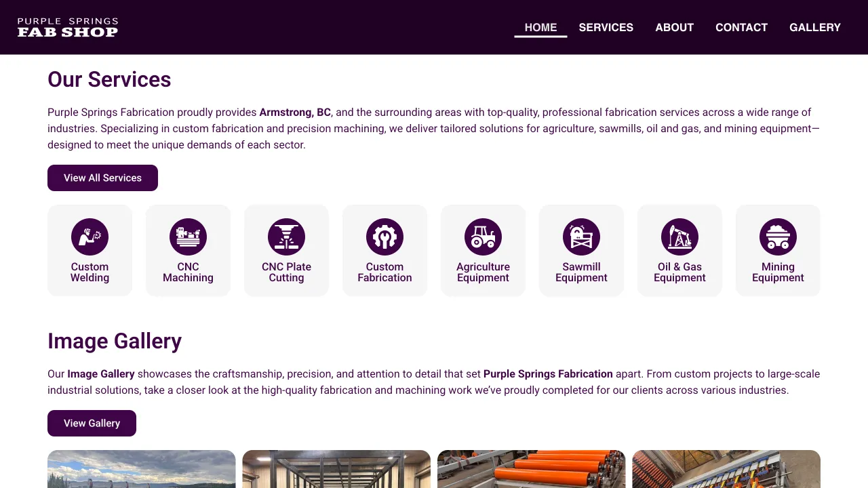Viewport: 868px width, 488px height.
Task: Open the CNC Plate Cutting service icon
Action: 286,237
